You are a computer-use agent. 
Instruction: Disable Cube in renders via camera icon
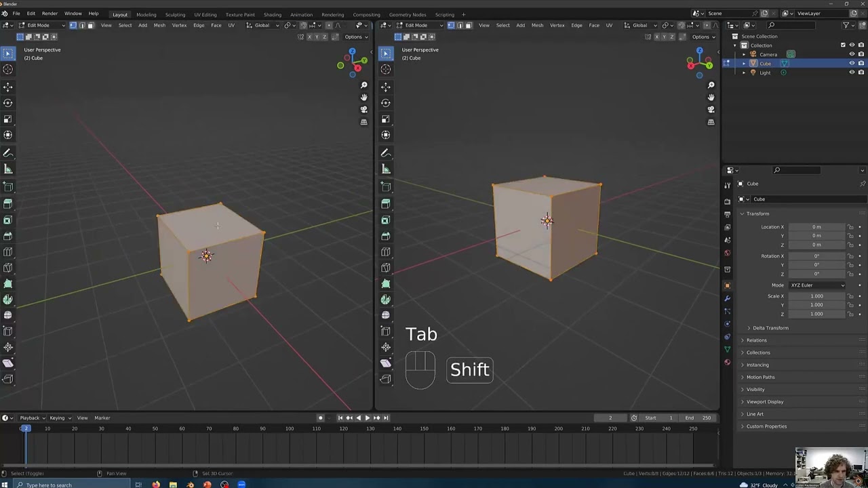click(861, 64)
